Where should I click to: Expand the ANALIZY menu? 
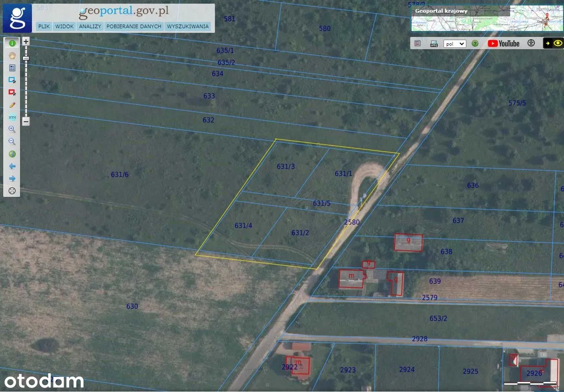[x=90, y=26]
